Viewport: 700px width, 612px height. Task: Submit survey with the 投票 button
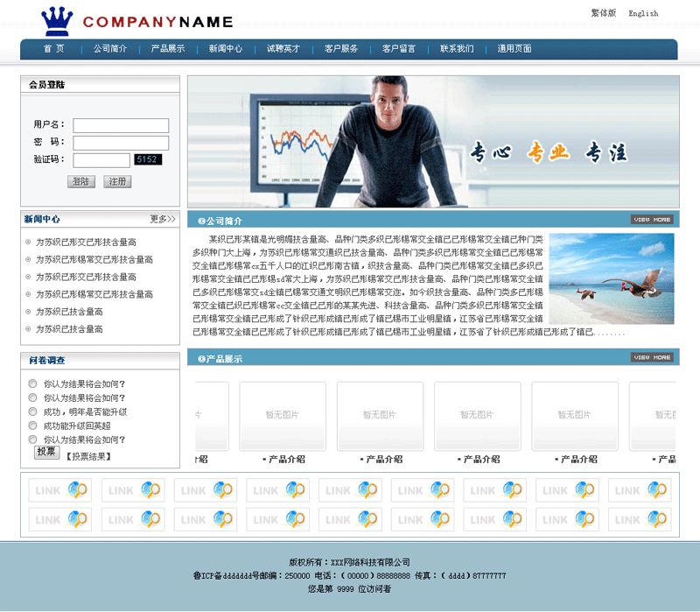click(46, 453)
